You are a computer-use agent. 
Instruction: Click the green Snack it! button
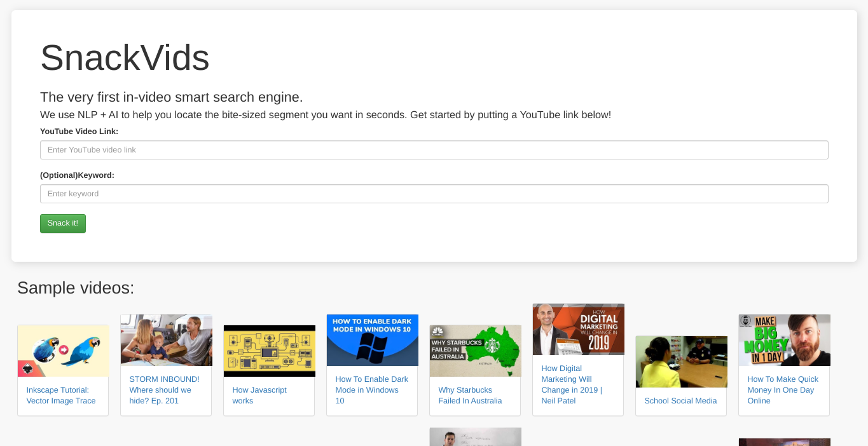coord(63,224)
